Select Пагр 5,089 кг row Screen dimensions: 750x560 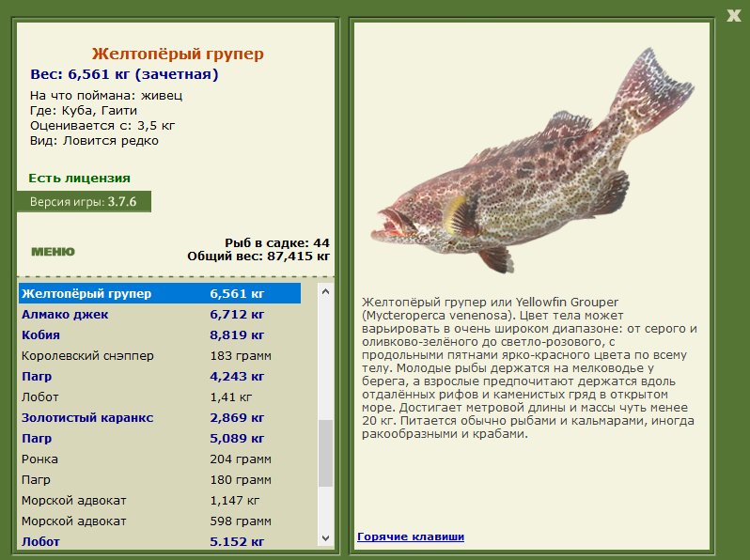point(160,438)
